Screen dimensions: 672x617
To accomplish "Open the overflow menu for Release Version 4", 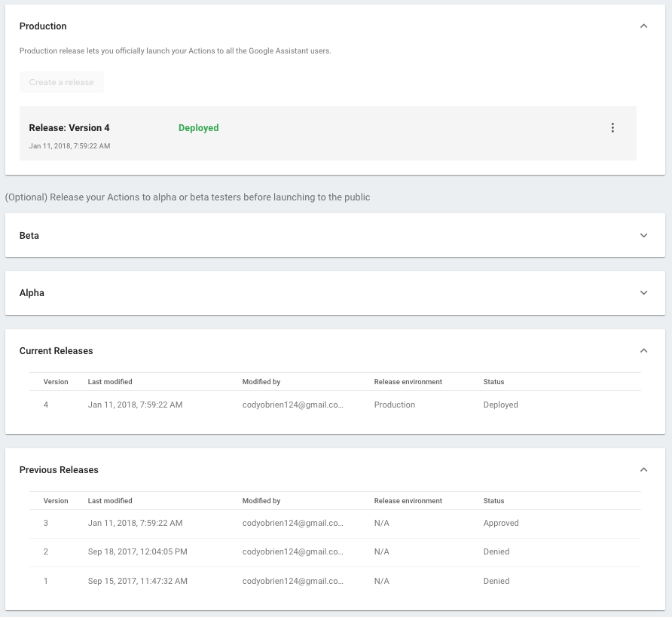I will 612,127.
